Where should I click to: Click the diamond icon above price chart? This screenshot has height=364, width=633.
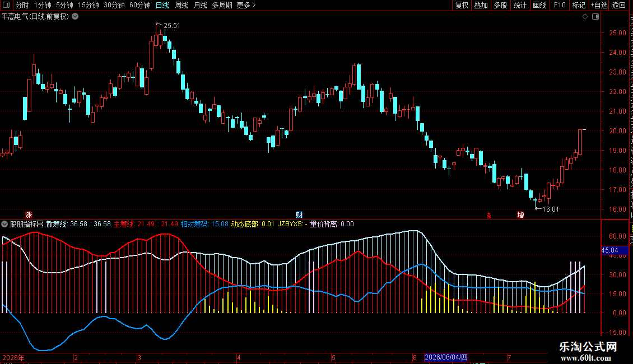[585, 17]
